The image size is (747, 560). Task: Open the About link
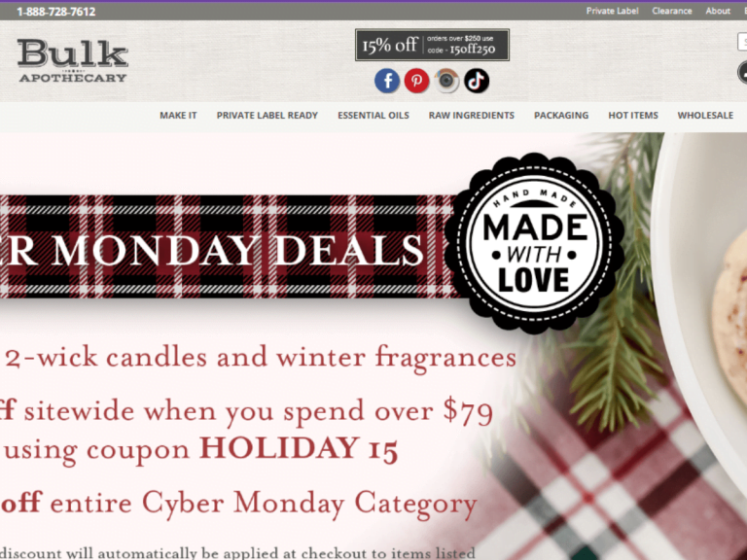point(718,11)
